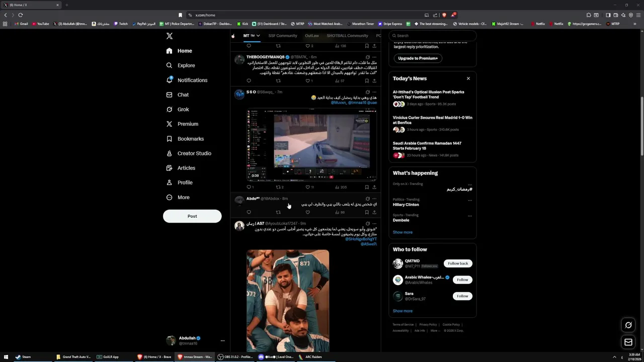This screenshot has height=362, width=644.
Task: Open Al-Ittihad Optical Illusion news story
Action: pos(432,99)
